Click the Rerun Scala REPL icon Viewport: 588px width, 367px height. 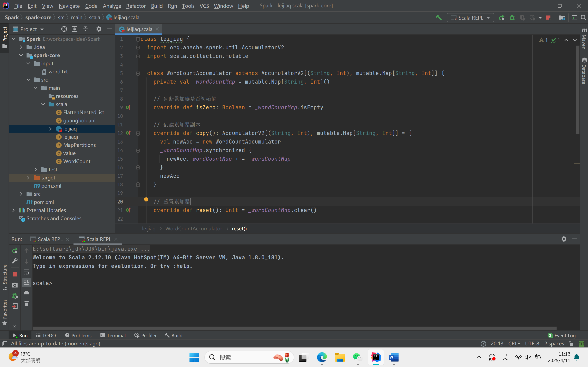[x=14, y=251]
